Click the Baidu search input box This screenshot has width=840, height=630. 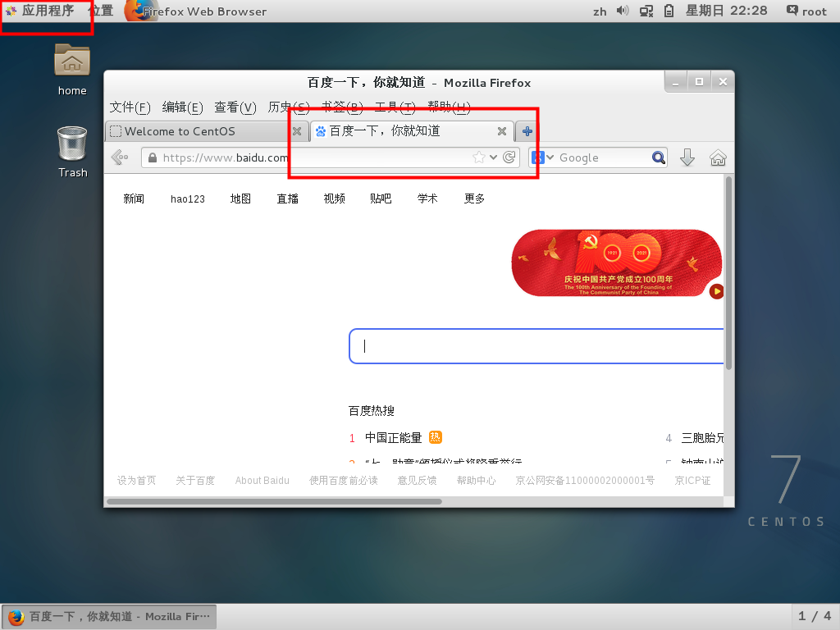(536, 346)
